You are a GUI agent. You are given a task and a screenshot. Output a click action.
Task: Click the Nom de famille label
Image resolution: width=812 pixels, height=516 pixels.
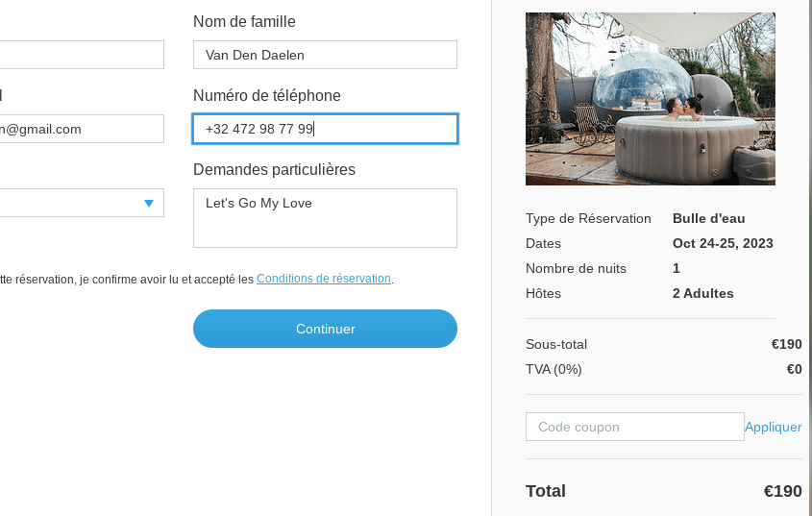244,21
